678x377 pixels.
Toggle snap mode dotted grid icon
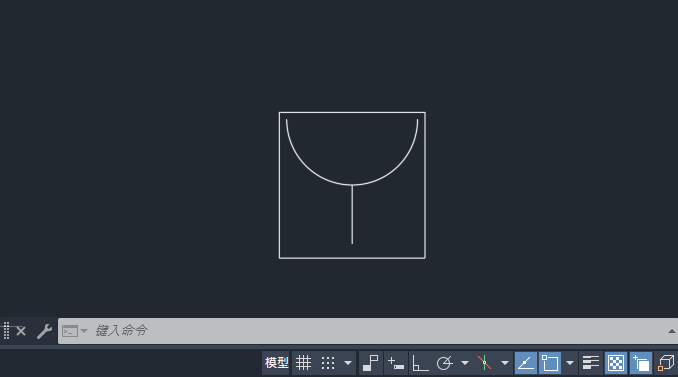click(328, 363)
